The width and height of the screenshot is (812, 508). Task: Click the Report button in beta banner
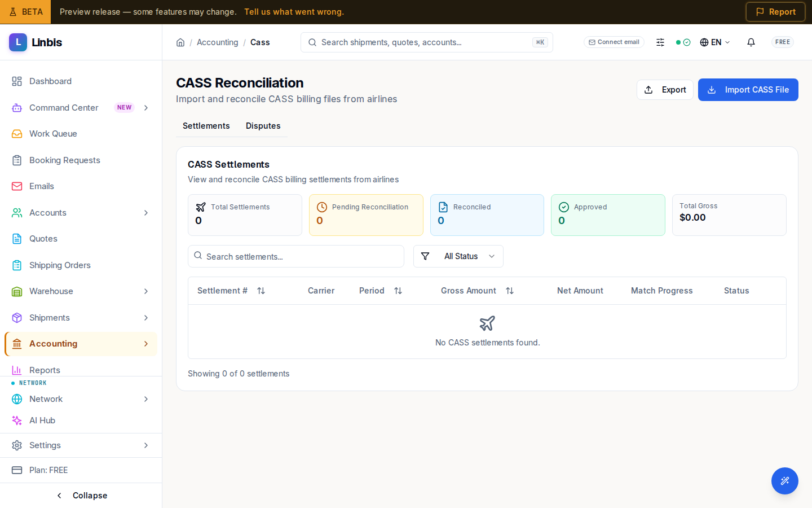point(775,12)
